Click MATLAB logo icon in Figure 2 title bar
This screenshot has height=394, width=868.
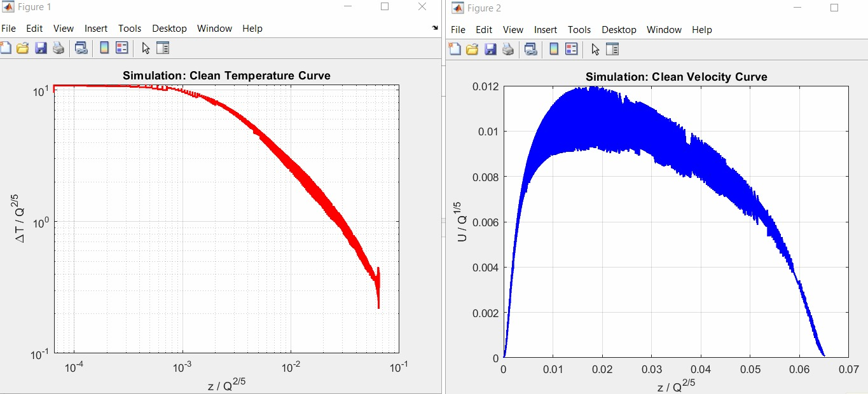pos(458,8)
